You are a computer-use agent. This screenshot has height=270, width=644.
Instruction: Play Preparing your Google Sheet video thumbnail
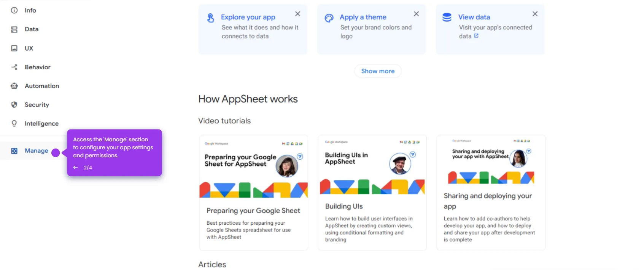click(254, 168)
